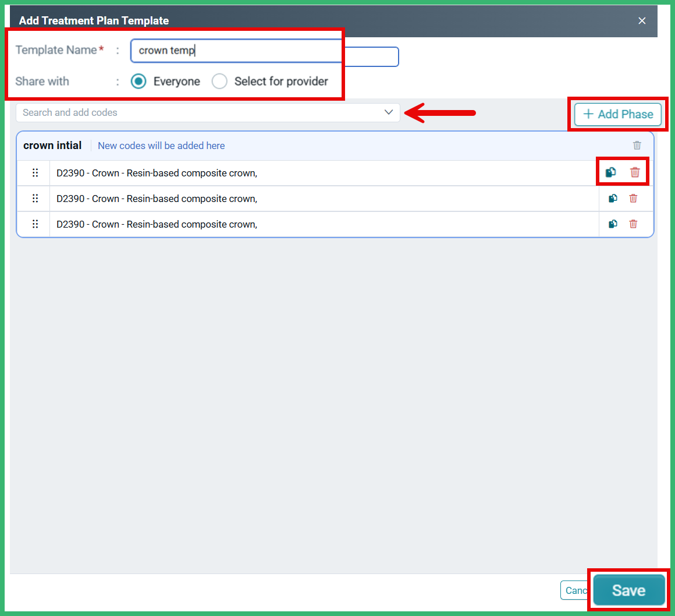
Task: Delete the third D2390 code entry
Action: (x=633, y=224)
